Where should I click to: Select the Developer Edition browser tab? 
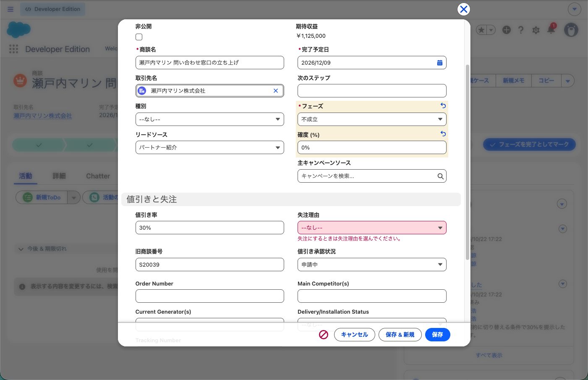(x=52, y=9)
